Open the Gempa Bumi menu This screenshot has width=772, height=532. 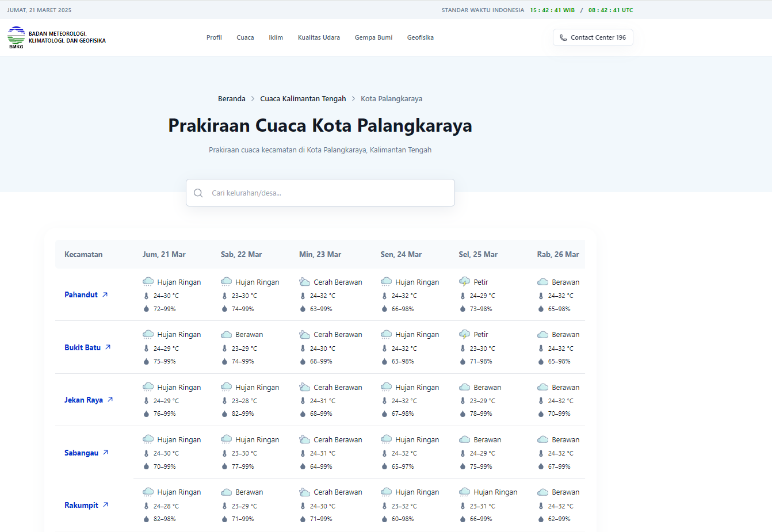(x=373, y=37)
